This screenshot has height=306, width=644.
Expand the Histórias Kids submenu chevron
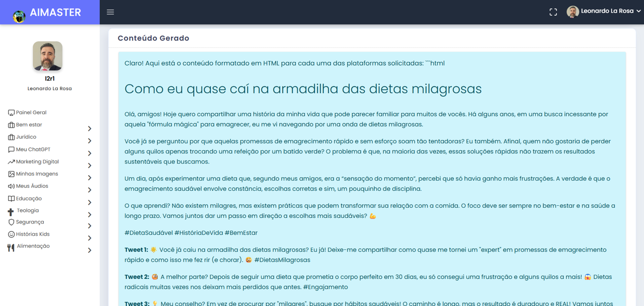tap(90, 238)
